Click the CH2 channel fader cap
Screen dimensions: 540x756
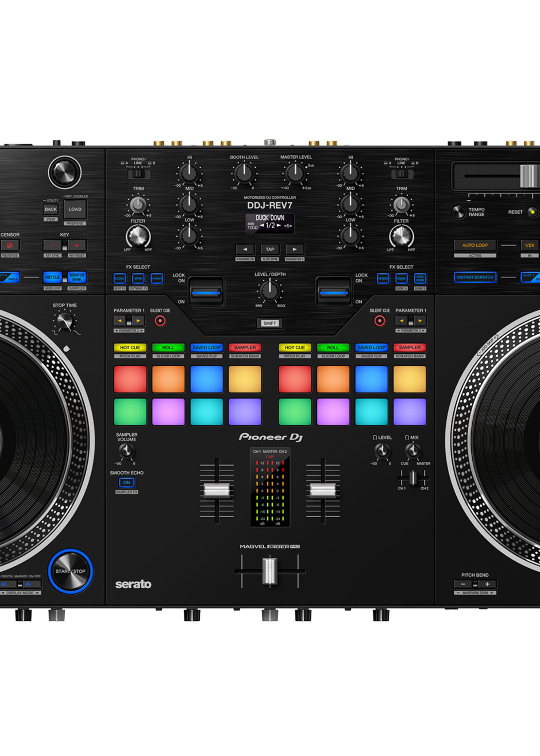click(323, 490)
